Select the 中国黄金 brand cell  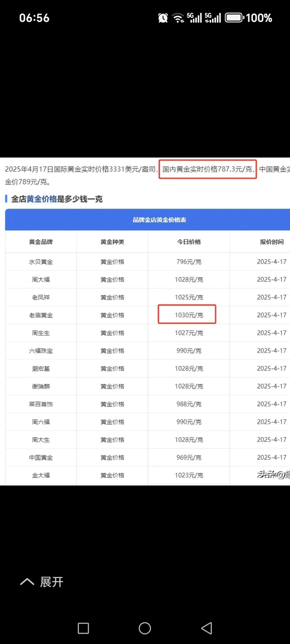(x=41, y=458)
